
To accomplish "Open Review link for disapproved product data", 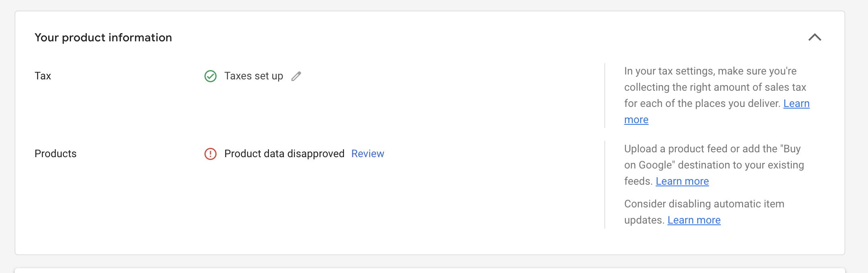I will [x=367, y=154].
